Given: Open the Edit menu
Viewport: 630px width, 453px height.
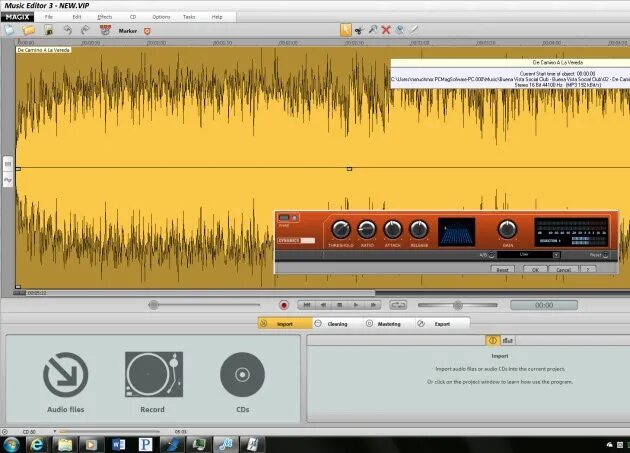Looking at the screenshot, I should pos(77,17).
